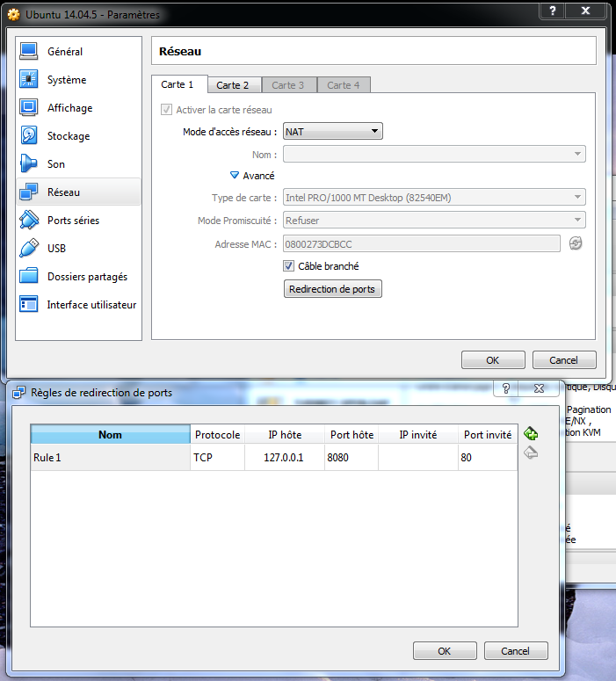
Task: Click the IP hôte column header
Action: click(x=285, y=434)
